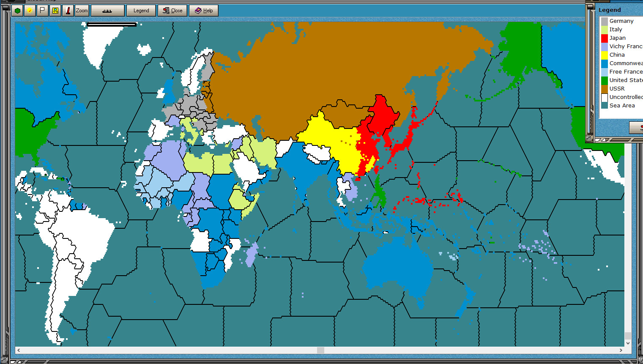This screenshot has width=643, height=364.
Task: Click the yellow sun weather icon
Action: coord(30,11)
